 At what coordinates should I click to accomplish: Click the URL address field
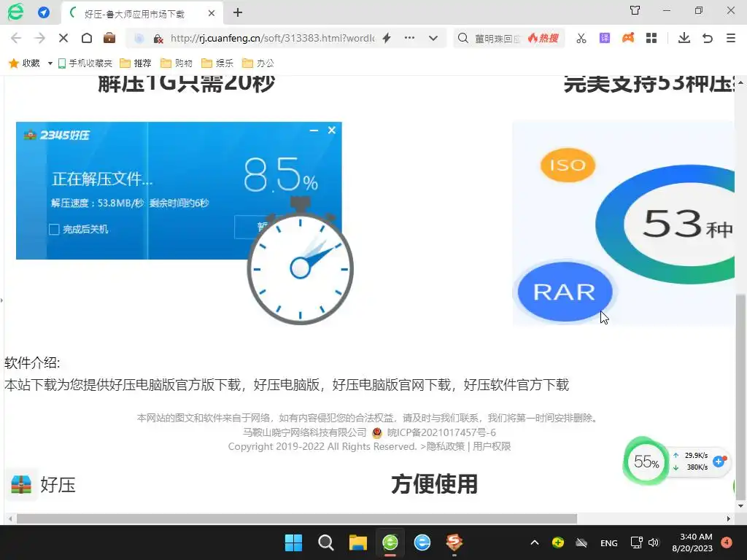click(272, 38)
